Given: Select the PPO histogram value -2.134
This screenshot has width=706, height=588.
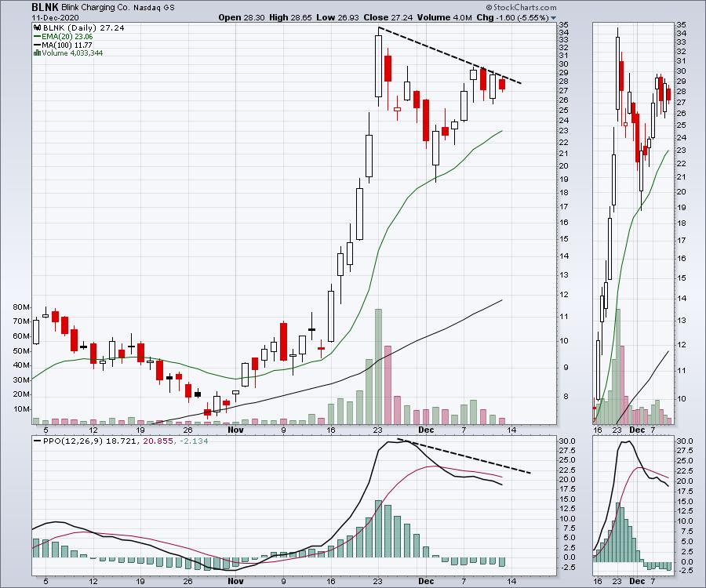Looking at the screenshot, I should click(194, 441).
